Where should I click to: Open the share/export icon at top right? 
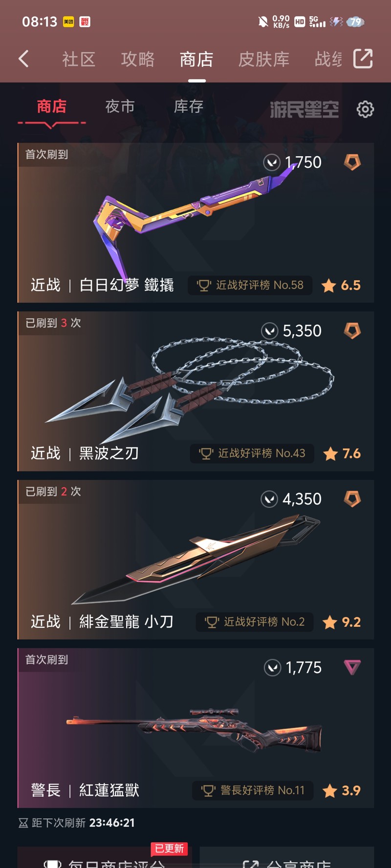point(363,59)
